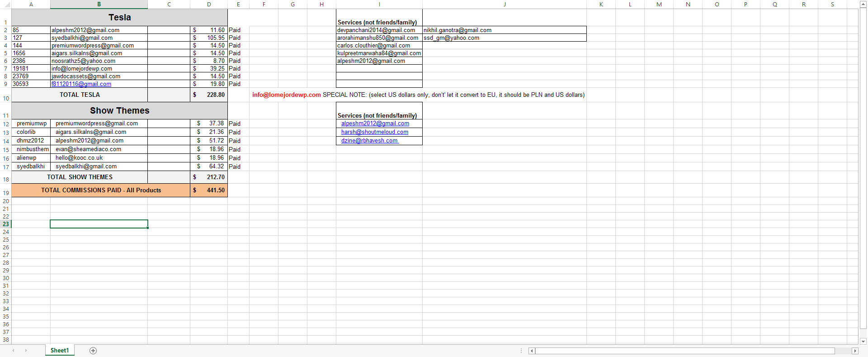The height and width of the screenshot is (357, 868).
Task: Select TOTAL COMMISSIONS PAID orange cell
Action: [x=101, y=190]
